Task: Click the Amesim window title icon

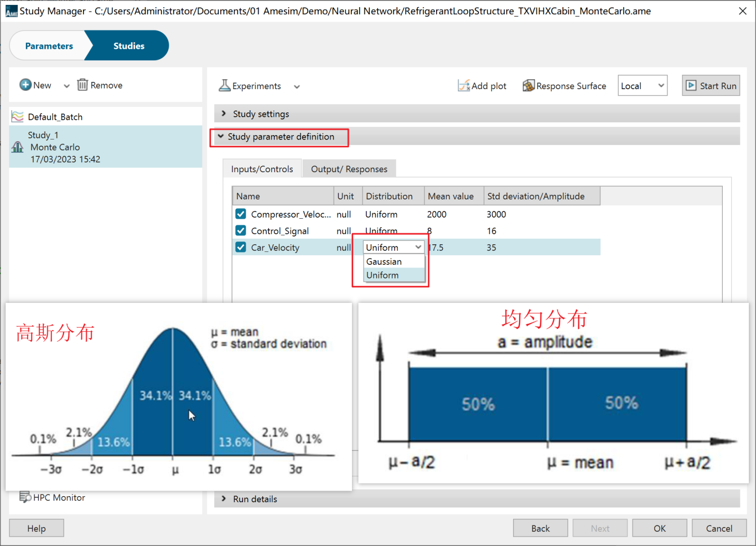Action: click(x=12, y=11)
